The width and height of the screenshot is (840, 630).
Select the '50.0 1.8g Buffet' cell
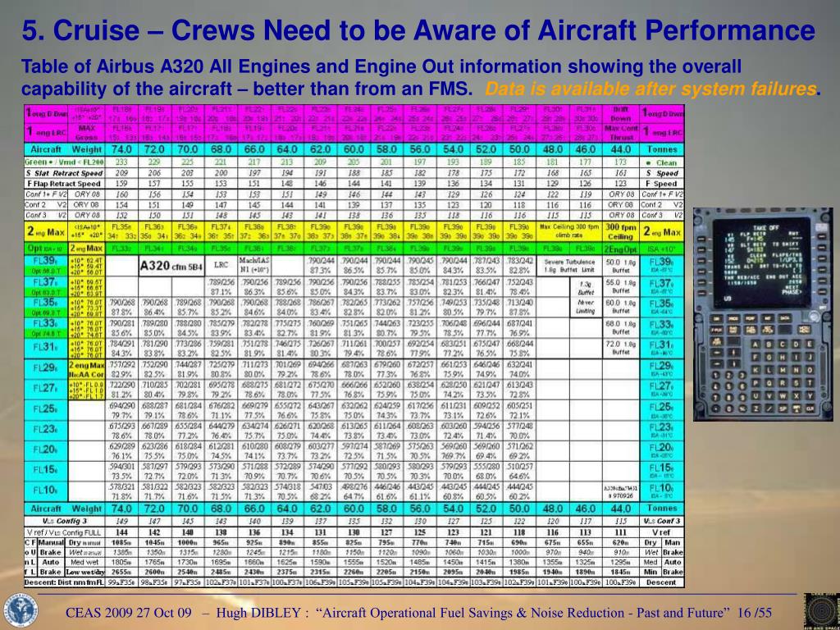[621, 267]
